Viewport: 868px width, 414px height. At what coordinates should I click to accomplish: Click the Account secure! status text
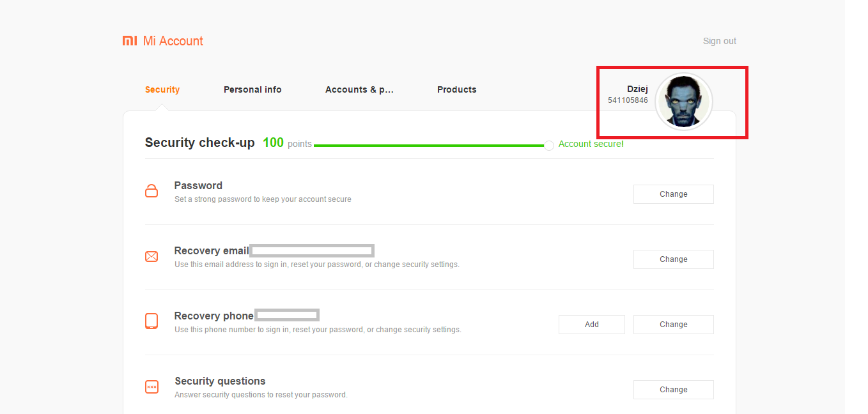click(591, 144)
